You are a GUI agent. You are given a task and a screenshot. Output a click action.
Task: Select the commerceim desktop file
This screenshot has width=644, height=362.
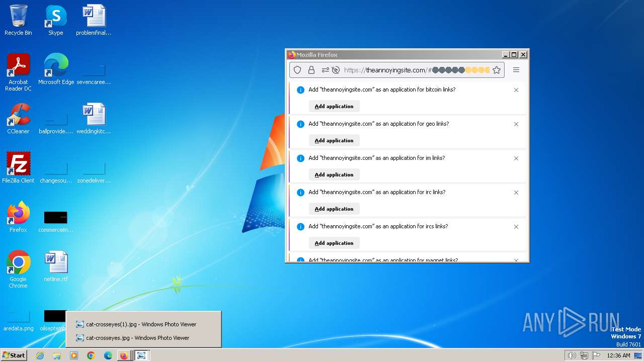56,221
